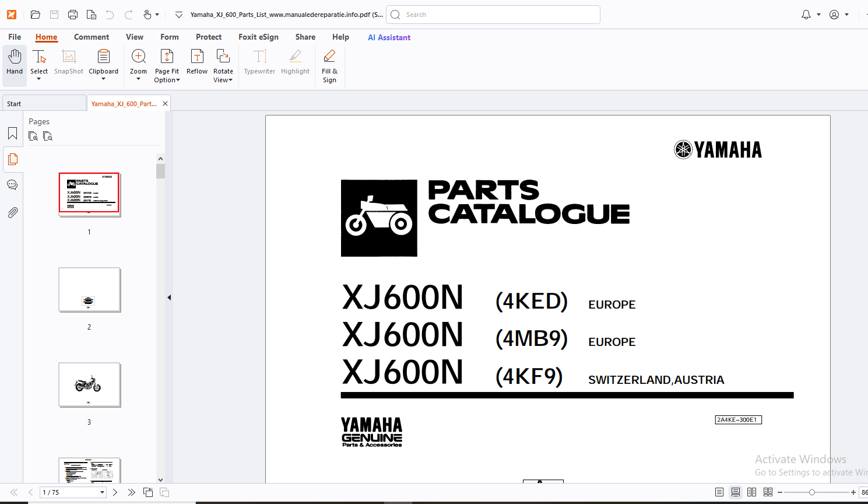Open the Clipboard tool
Image resolution: width=868 pixels, height=504 pixels.
[x=104, y=61]
